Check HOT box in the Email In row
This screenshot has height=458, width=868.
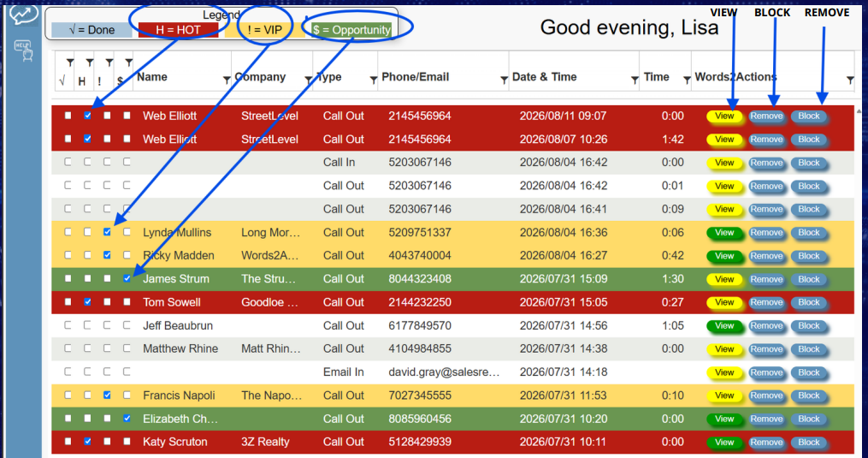87,372
